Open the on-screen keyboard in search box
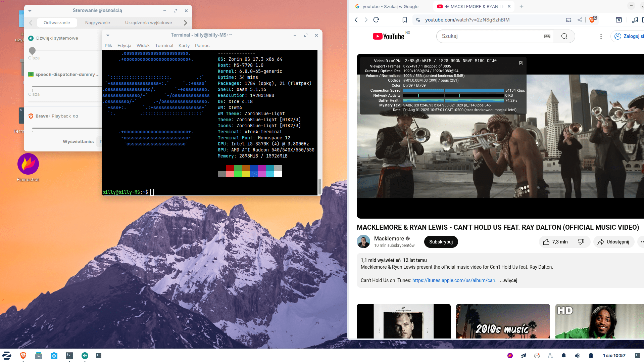 point(547,36)
